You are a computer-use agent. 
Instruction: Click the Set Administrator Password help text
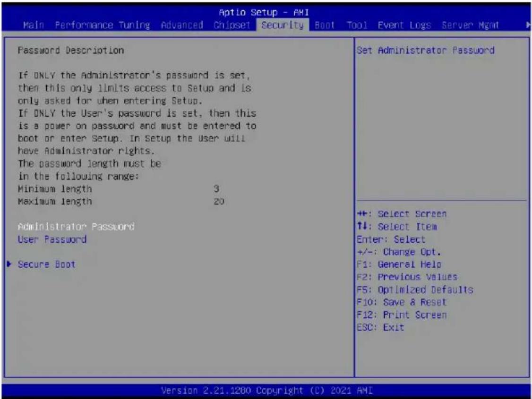(x=426, y=51)
